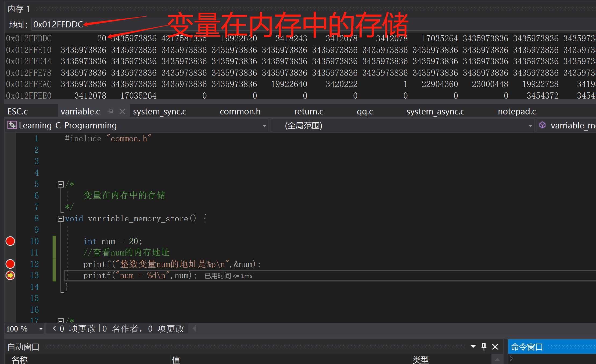596x364 pixels.
Task: Click the varriable_m member icon
Action: 542,125
